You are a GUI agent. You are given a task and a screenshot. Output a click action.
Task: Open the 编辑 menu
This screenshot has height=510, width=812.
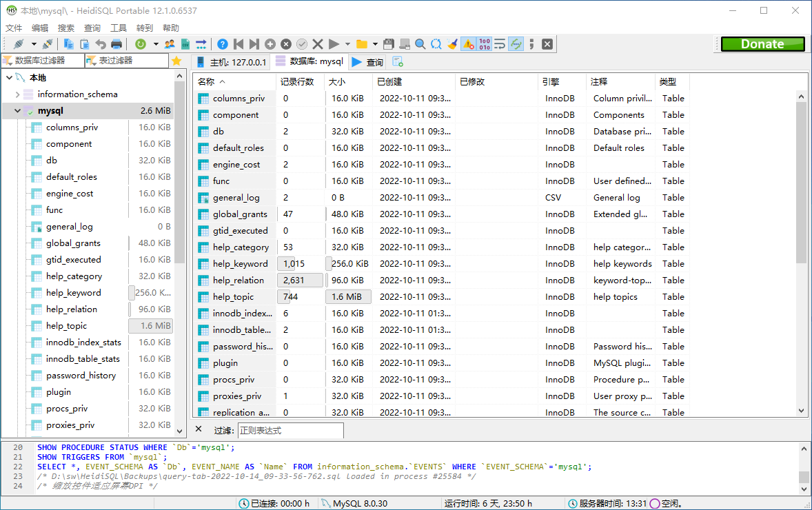click(x=40, y=28)
